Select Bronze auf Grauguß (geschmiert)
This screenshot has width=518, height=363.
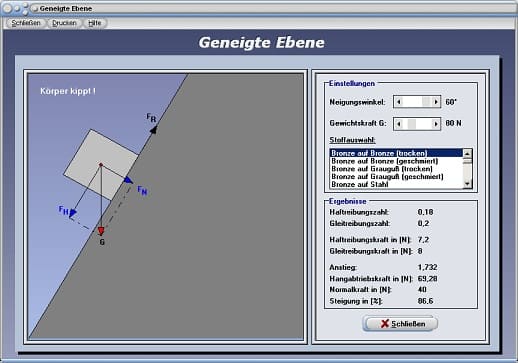[396, 176]
